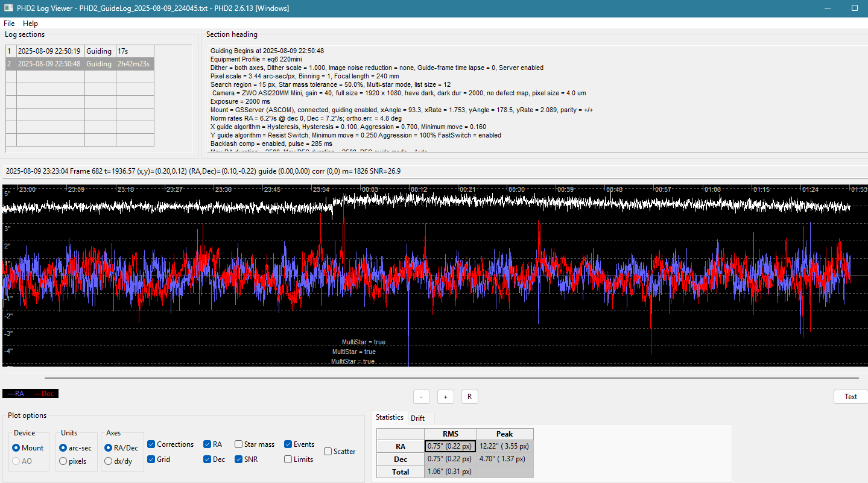Click the 'Backlash comp = enabled' line
The height and width of the screenshot is (483, 868).
tap(271, 144)
